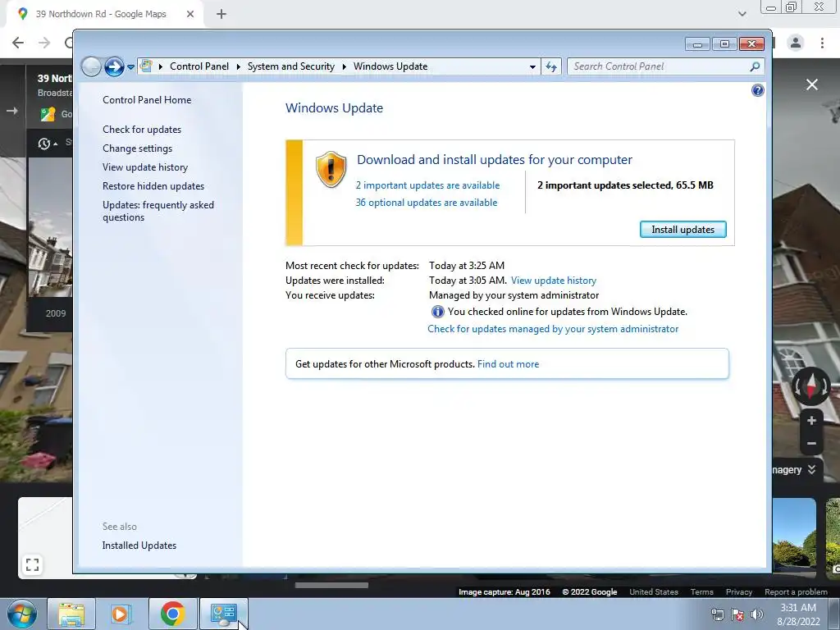Open Windows Explorer on the taskbar
Viewport: 840px width, 630px height.
point(71,614)
